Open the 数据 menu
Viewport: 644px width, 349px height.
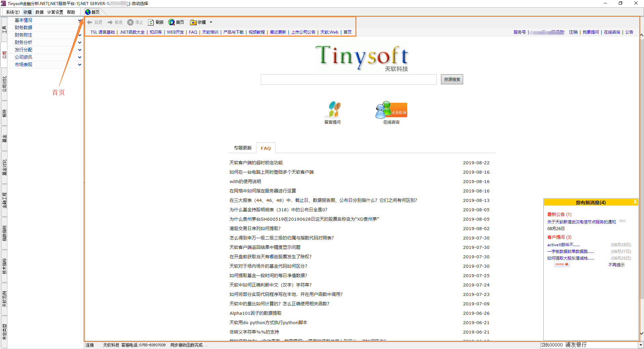(39, 12)
